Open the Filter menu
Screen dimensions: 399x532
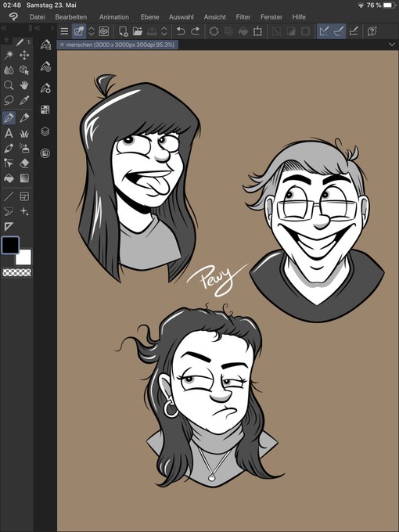[x=243, y=17]
